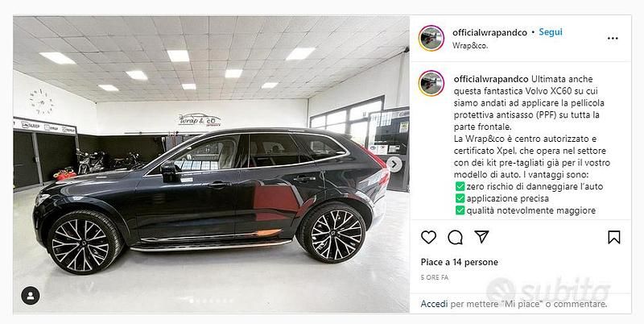Click the 5 ORE FA timestamp
Screen dimensions: 644x324
coord(435,277)
